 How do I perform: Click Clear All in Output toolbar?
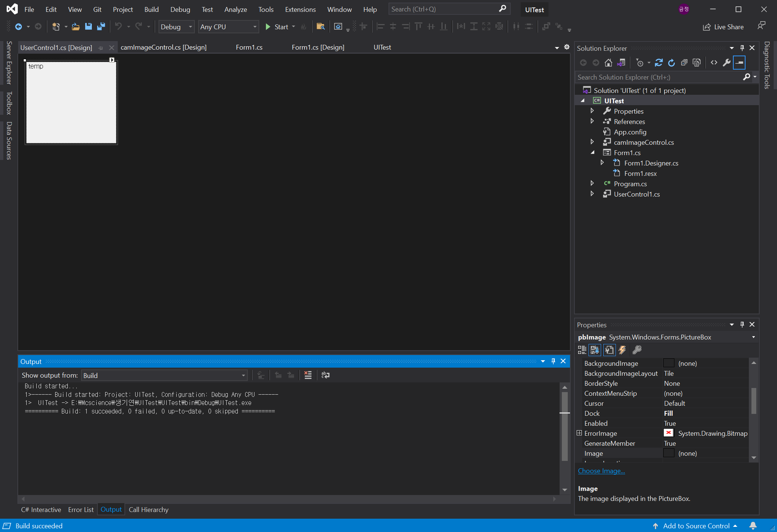click(x=308, y=375)
